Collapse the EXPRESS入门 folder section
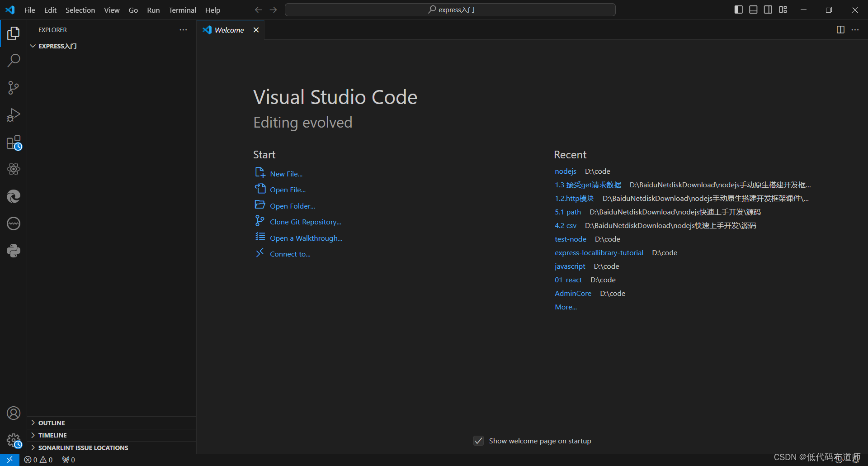 pos(112,46)
